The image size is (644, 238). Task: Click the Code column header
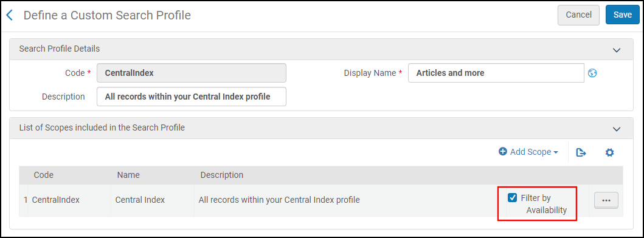(x=44, y=175)
